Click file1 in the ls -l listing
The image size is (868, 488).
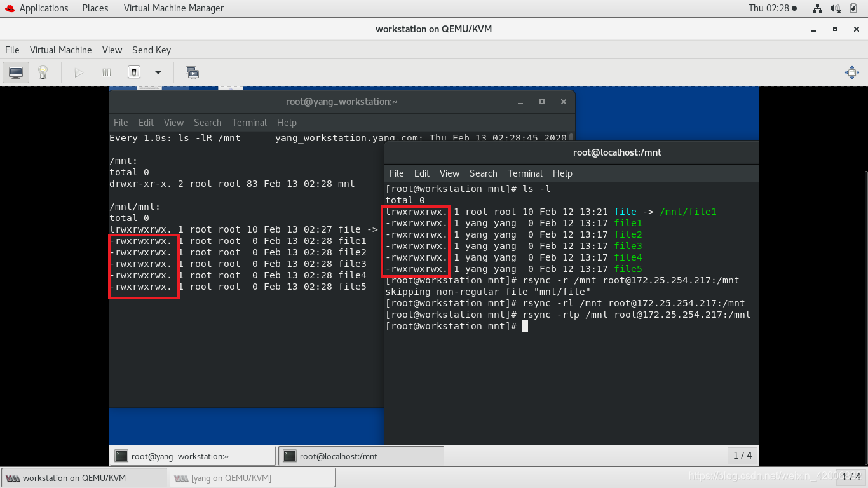click(628, 223)
